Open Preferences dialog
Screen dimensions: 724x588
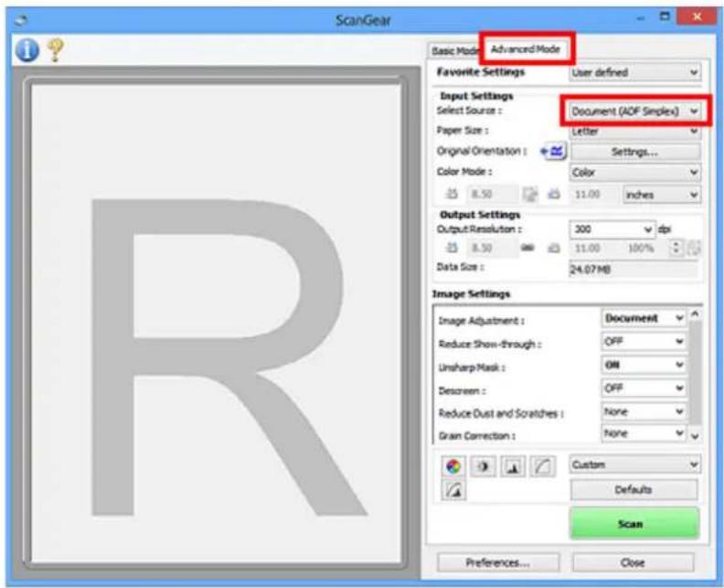pyautogui.click(x=497, y=562)
